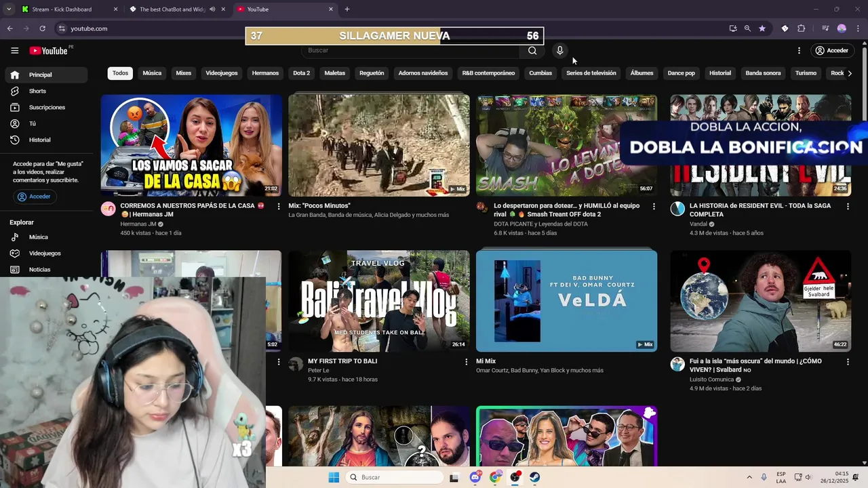Click the search magnifier button

click(x=532, y=50)
